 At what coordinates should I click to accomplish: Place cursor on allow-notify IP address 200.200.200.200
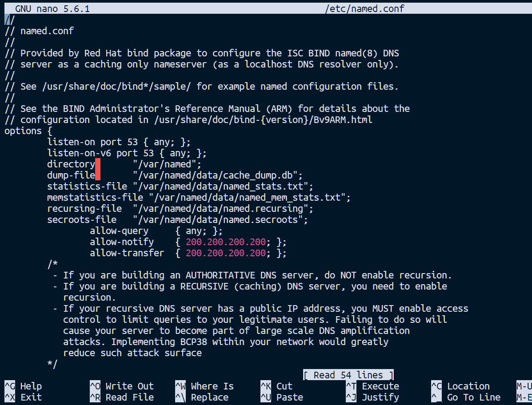(x=225, y=242)
